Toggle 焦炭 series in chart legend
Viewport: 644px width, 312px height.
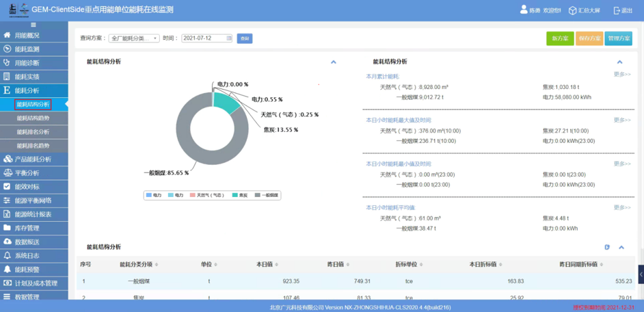pos(239,196)
